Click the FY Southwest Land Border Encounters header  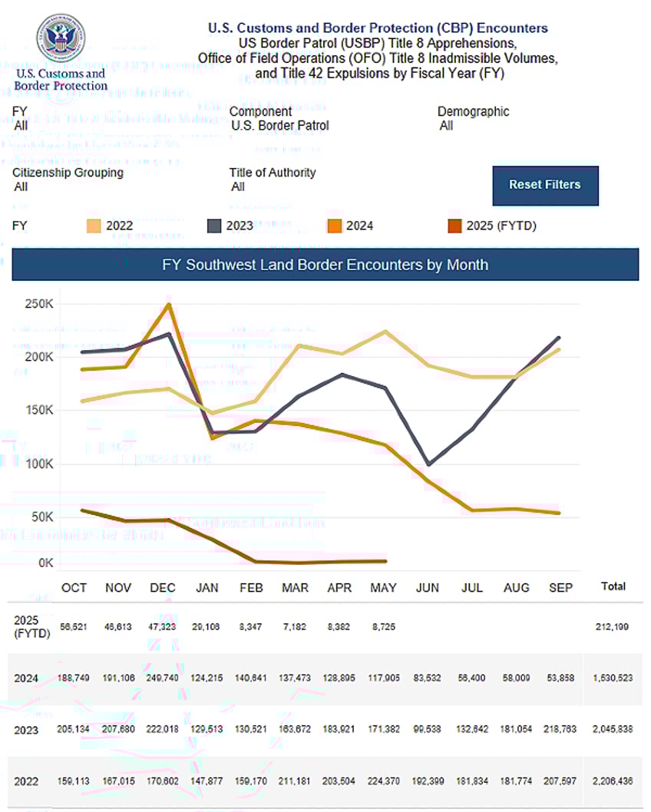pyautogui.click(x=325, y=265)
